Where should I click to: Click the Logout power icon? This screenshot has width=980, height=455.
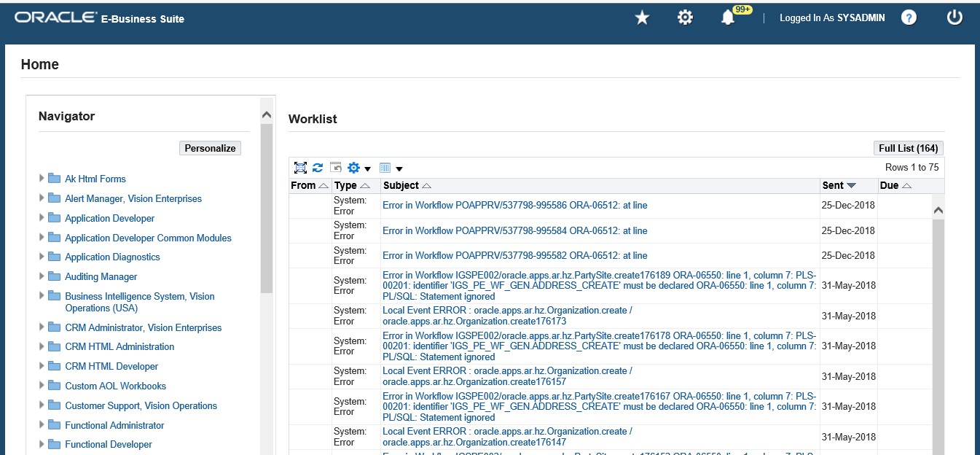pyautogui.click(x=954, y=18)
